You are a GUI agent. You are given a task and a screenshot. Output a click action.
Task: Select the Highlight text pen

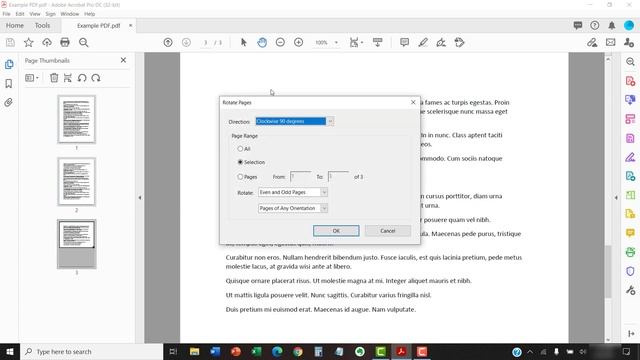tap(423, 42)
